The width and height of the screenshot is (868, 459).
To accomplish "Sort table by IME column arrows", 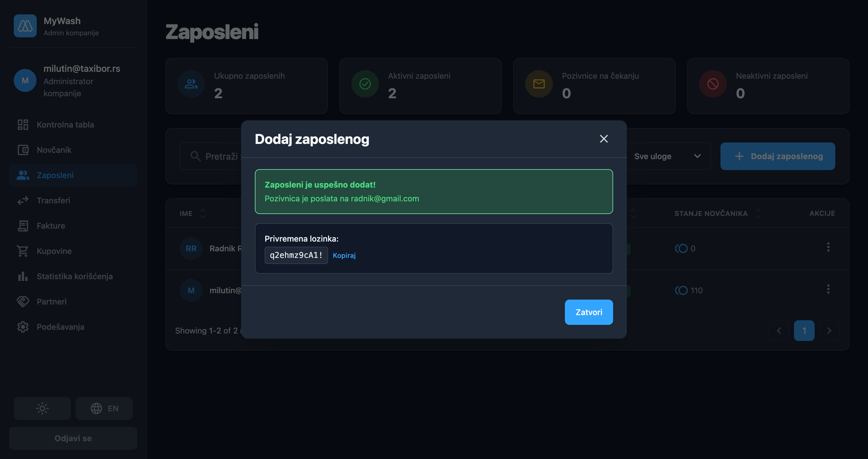I will 203,213.
